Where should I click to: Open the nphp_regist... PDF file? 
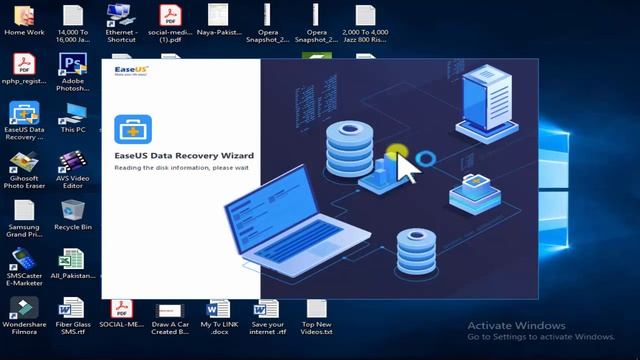click(24, 69)
